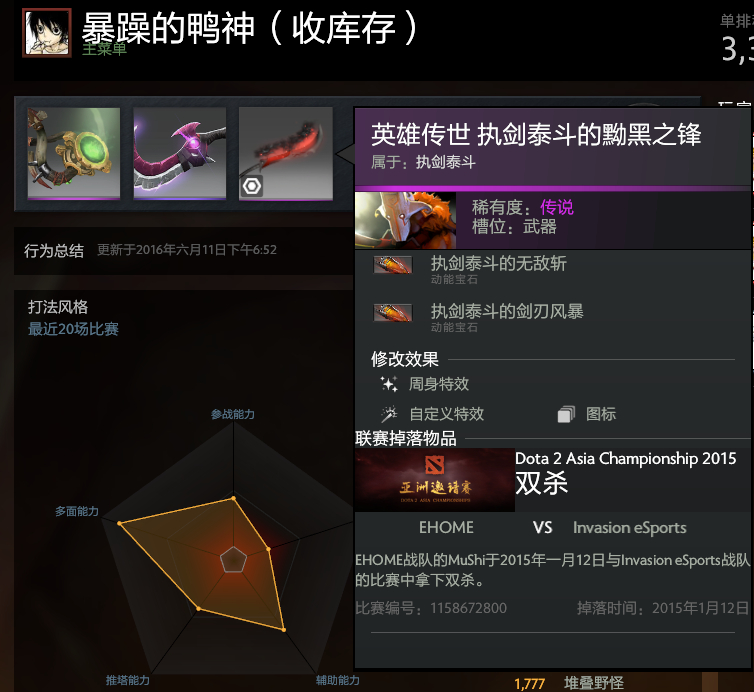Open the Dota 2 Asia Championship banner

(x=435, y=480)
